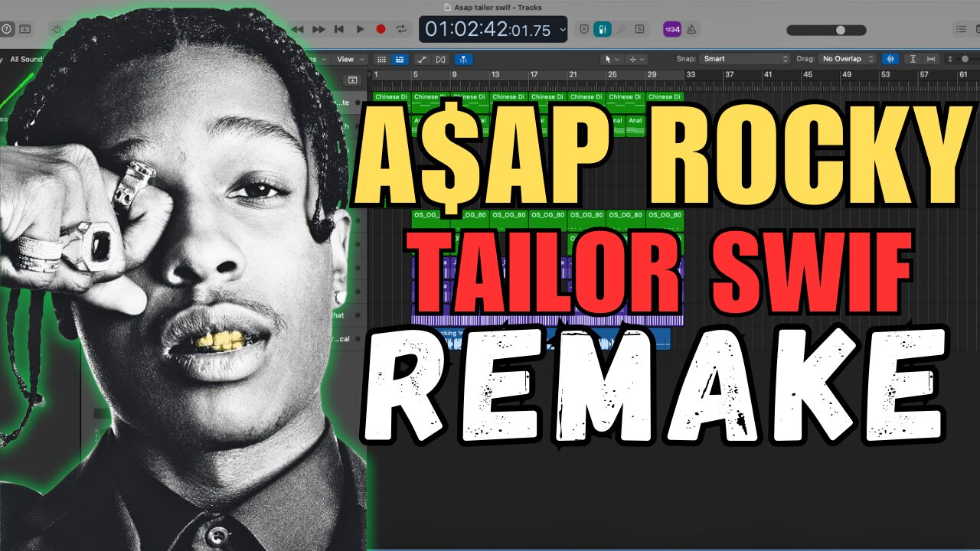
Task: Click bar 5 on the ruler
Action: tap(415, 75)
